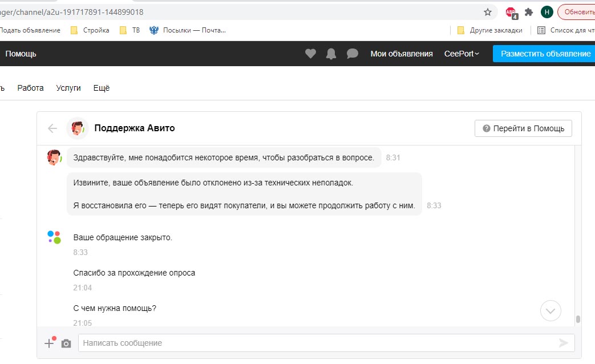Expand the Ещё categories menu

click(102, 88)
